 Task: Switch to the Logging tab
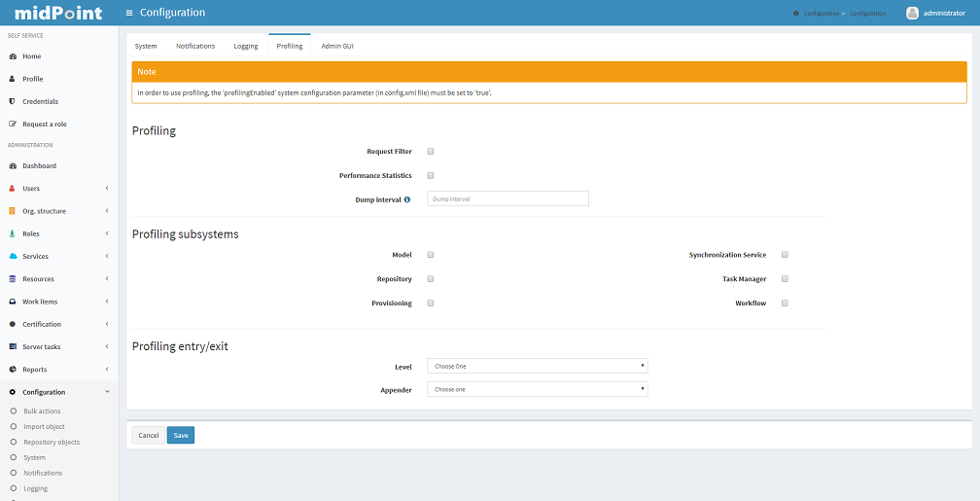246,46
